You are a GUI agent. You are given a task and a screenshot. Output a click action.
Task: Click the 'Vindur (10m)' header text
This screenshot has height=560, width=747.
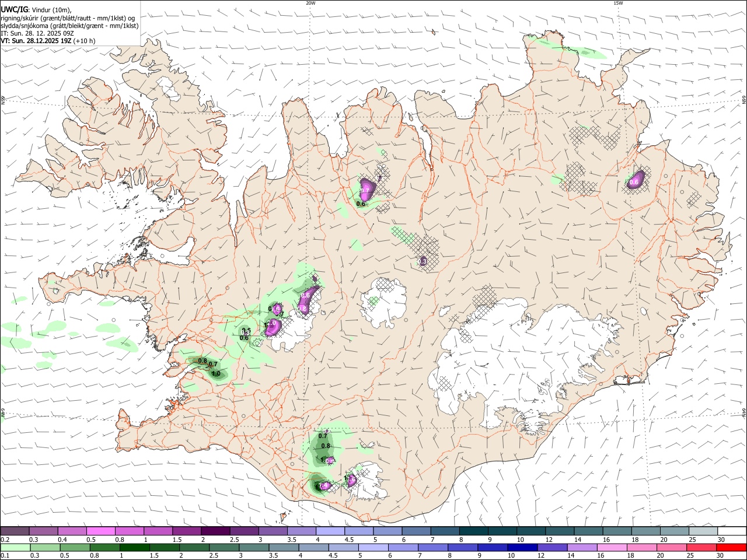pos(51,10)
